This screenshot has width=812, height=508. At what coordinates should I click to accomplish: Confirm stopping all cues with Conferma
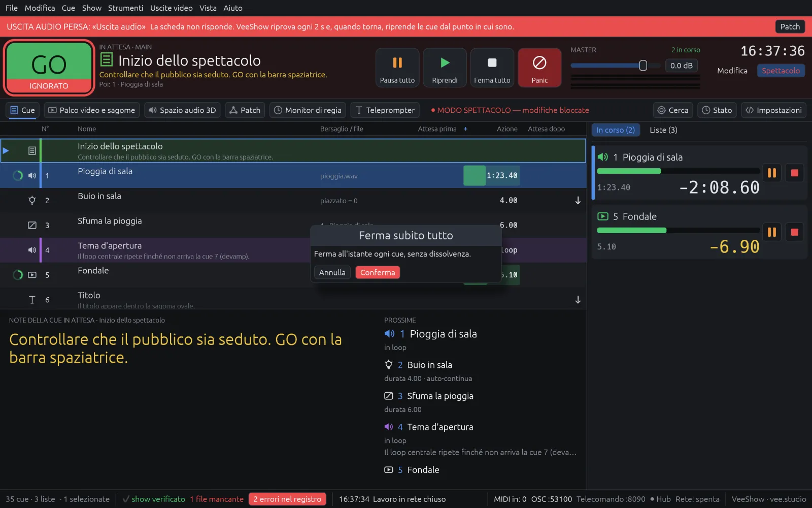click(378, 272)
